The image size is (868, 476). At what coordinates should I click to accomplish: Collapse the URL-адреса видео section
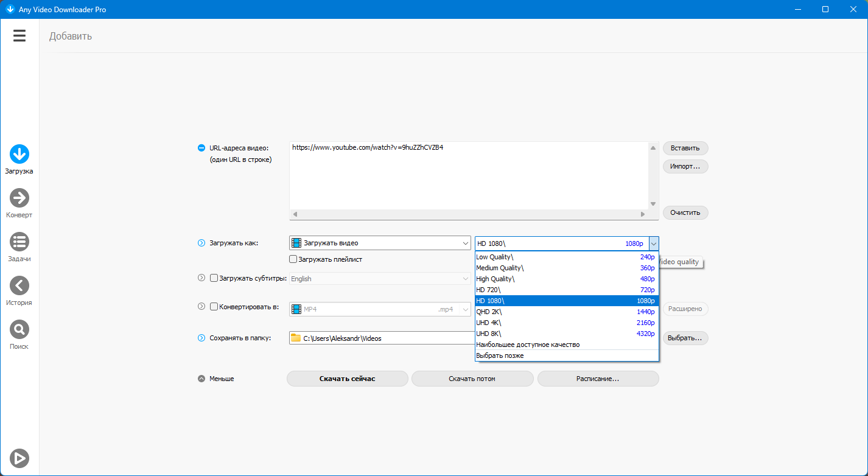pos(202,148)
